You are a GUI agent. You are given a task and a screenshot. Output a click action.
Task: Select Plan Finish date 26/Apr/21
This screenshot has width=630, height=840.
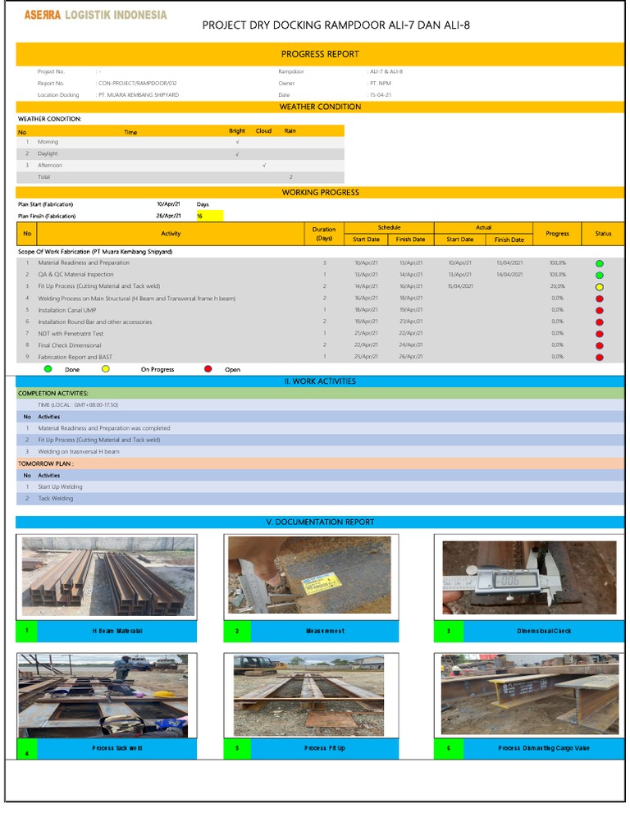click(168, 216)
